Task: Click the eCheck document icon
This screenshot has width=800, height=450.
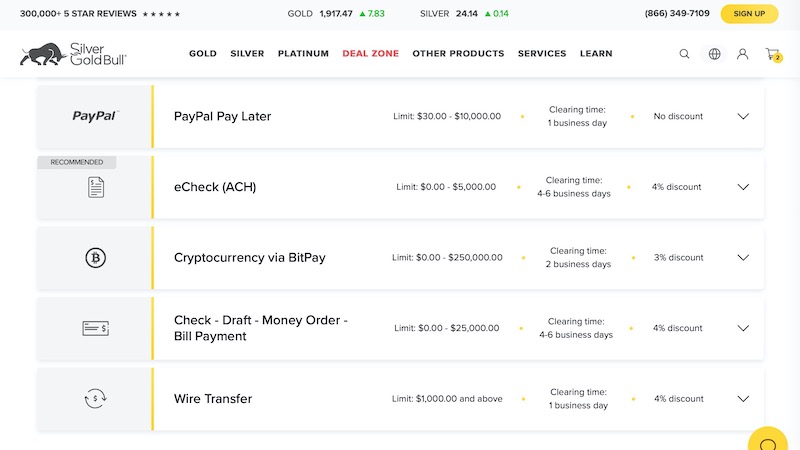Action: click(95, 187)
